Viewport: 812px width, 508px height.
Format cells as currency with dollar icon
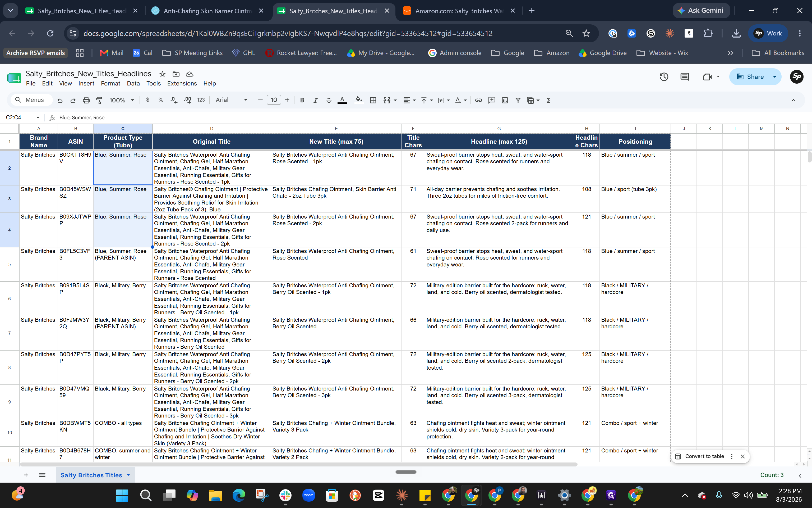pyautogui.click(x=148, y=100)
